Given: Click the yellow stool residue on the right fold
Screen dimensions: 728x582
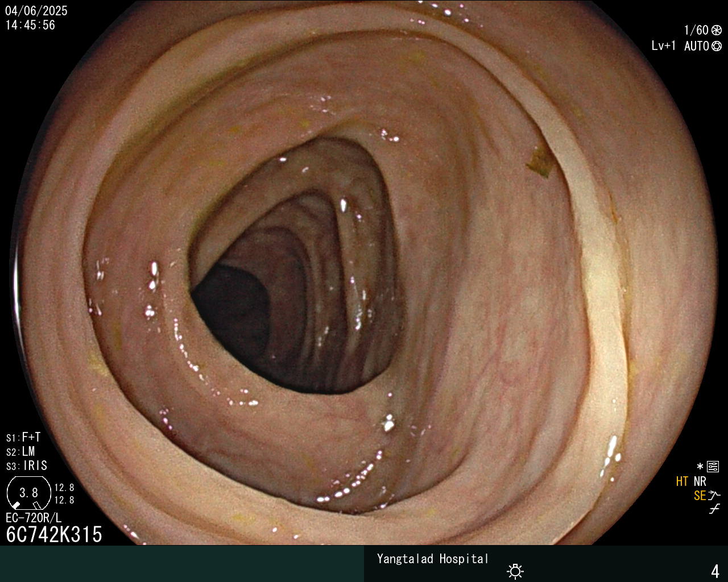Looking at the screenshot, I should pyautogui.click(x=540, y=163).
